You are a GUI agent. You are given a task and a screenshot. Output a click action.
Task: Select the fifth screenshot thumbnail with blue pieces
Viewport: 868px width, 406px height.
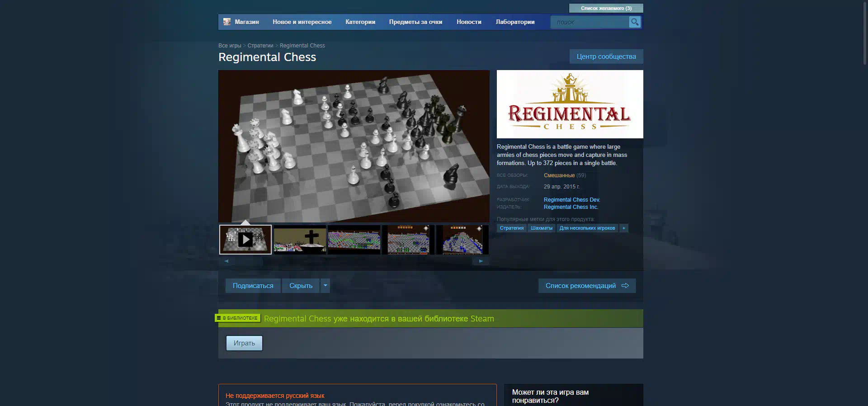[x=462, y=240]
